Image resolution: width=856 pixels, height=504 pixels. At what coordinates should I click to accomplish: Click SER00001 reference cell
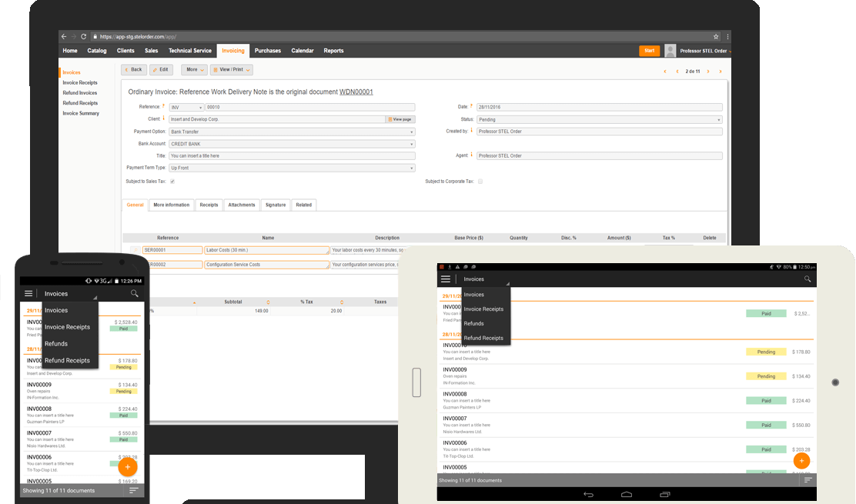[172, 250]
